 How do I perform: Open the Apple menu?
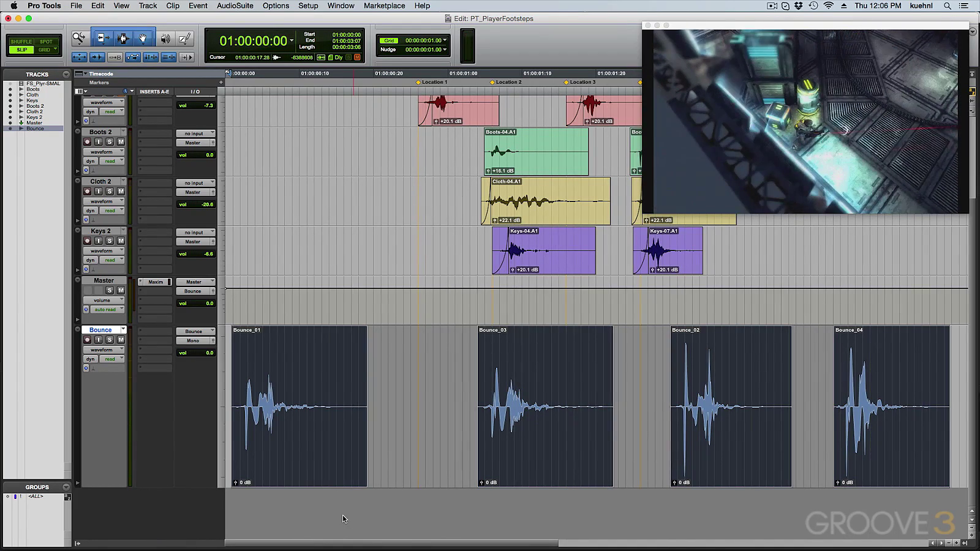(x=13, y=6)
